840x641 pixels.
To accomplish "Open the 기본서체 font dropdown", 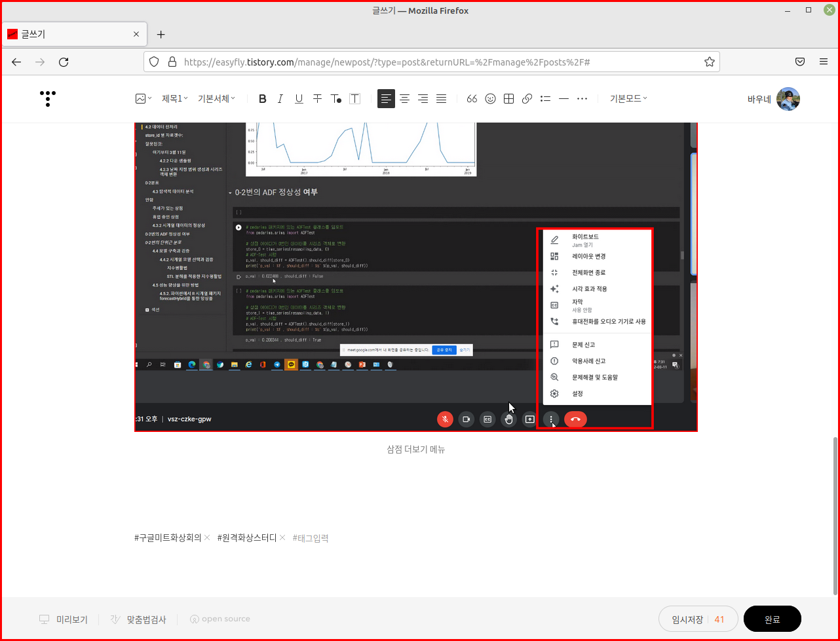I will 216,99.
